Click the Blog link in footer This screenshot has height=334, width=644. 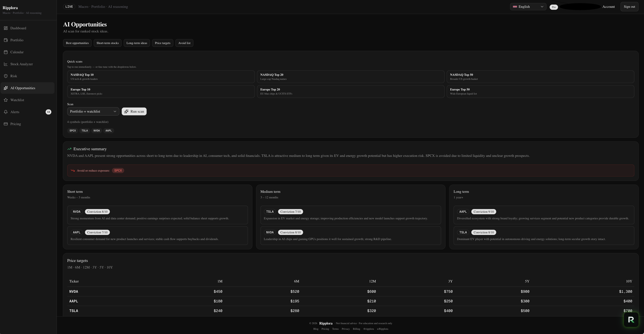point(316,329)
